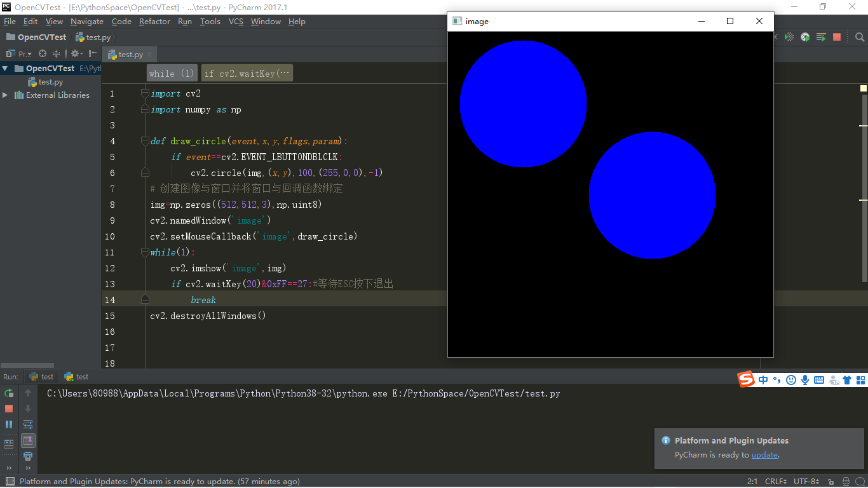Click the down stack trace arrow
868x488 pixels.
click(x=28, y=409)
